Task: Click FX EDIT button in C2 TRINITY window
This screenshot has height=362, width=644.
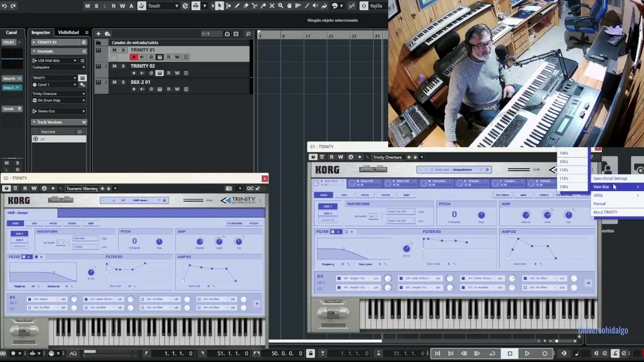Action: 254,223
